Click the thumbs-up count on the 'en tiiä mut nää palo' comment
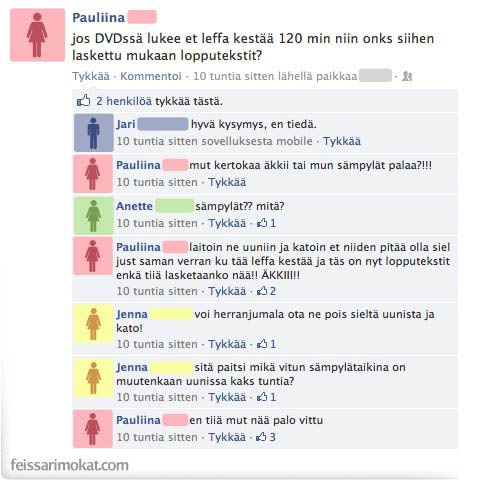Screen dimensions: 478x480 [266, 437]
